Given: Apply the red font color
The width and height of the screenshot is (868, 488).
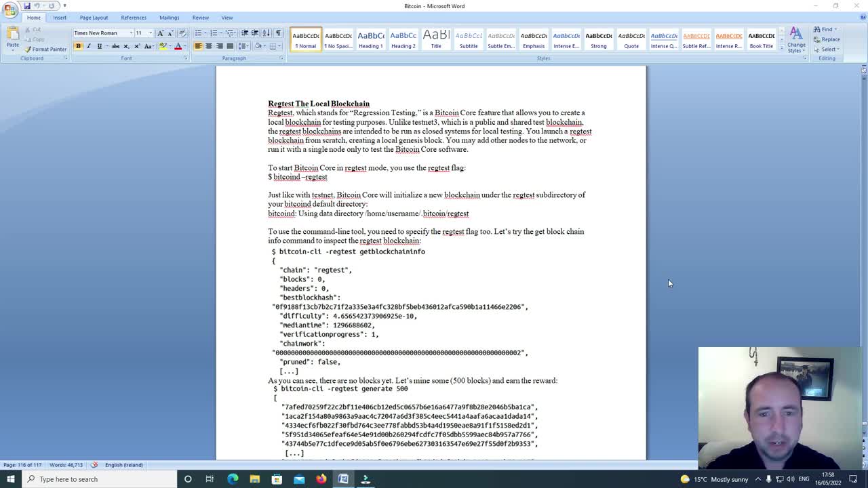Looking at the screenshot, I should pyautogui.click(x=178, y=46).
